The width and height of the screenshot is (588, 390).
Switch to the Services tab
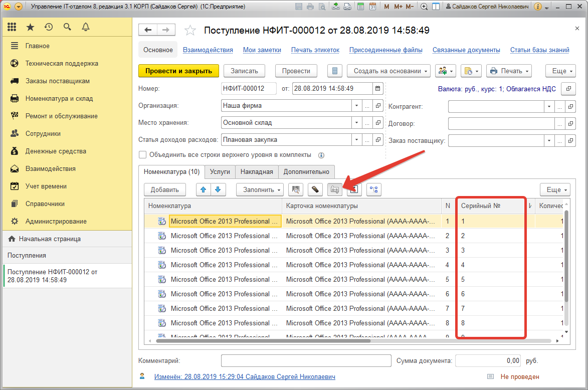pos(220,172)
